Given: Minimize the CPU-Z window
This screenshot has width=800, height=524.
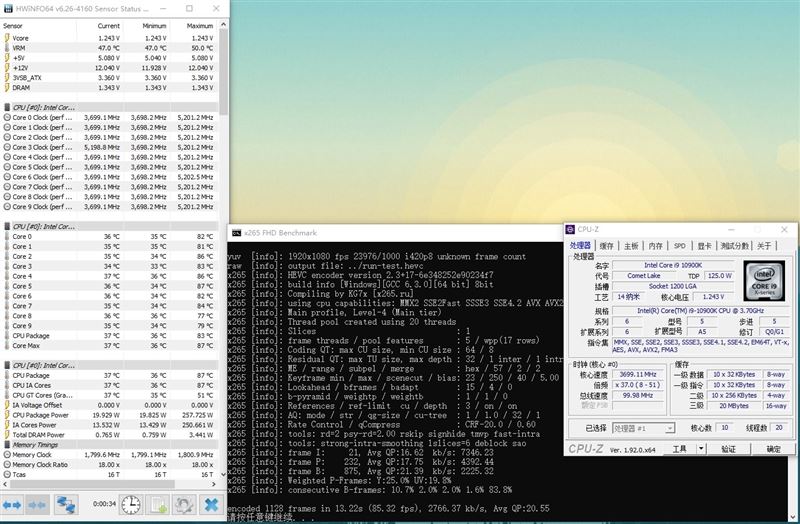Looking at the screenshot, I should click(x=731, y=230).
